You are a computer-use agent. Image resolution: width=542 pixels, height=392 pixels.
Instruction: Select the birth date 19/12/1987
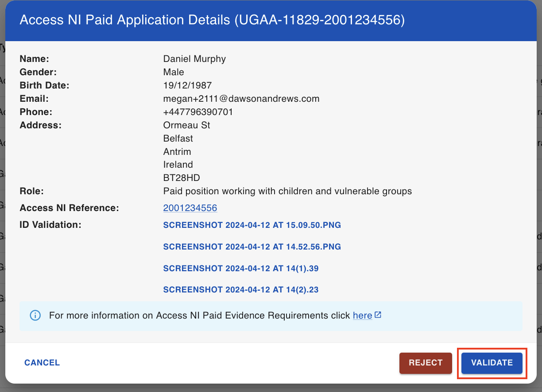(187, 85)
